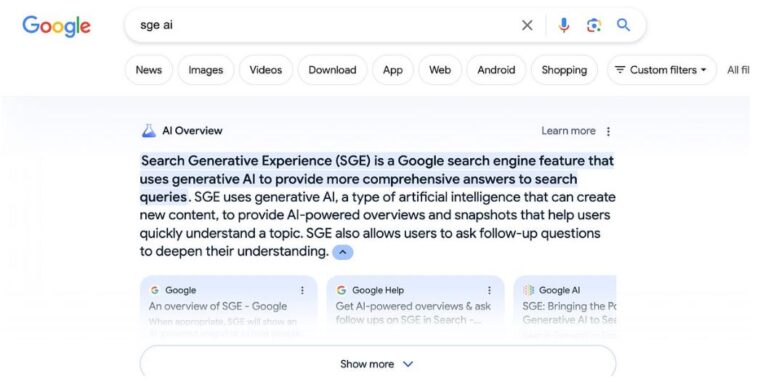The height and width of the screenshot is (384, 768).
Task: Select the Android filter chip
Action: click(x=496, y=70)
